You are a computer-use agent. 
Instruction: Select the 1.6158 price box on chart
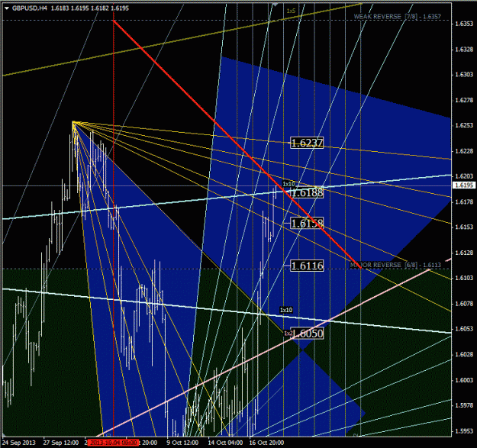point(307,224)
